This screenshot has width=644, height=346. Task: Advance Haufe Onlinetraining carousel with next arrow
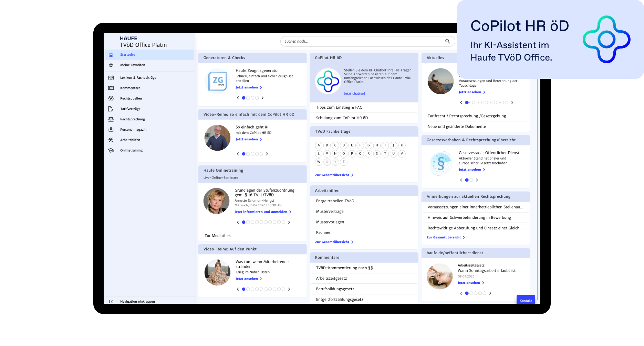(289, 222)
